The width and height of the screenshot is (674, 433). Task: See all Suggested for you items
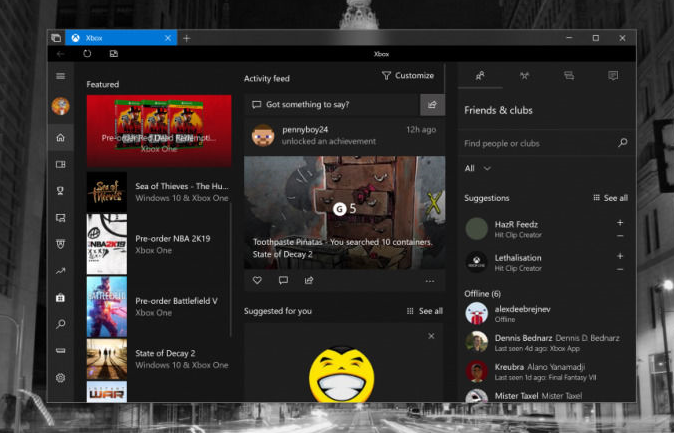[425, 311]
